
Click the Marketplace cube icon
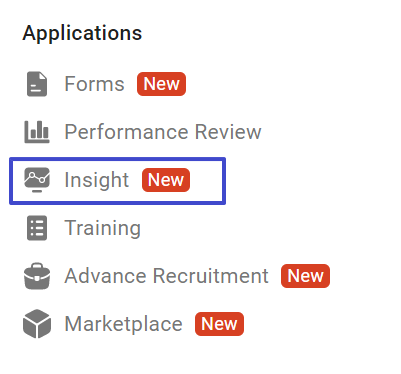[x=37, y=324]
